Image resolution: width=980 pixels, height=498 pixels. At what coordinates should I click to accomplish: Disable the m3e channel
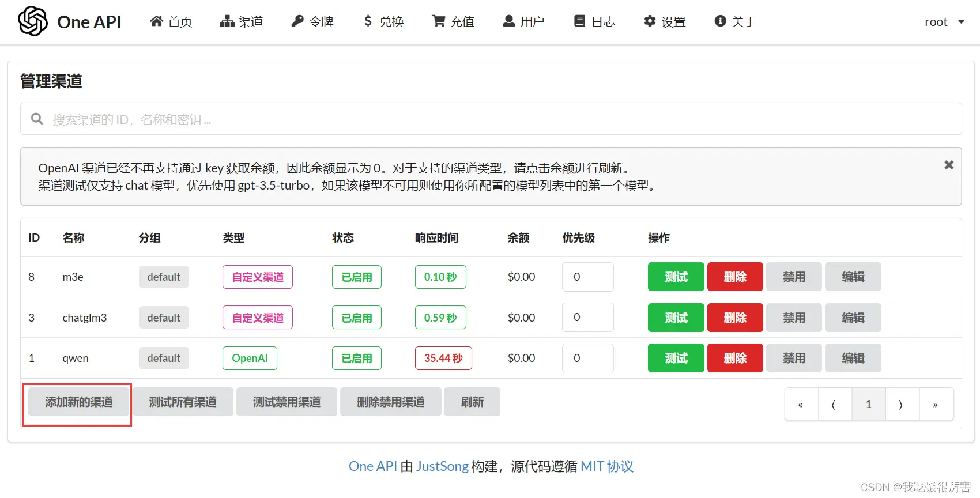(794, 277)
